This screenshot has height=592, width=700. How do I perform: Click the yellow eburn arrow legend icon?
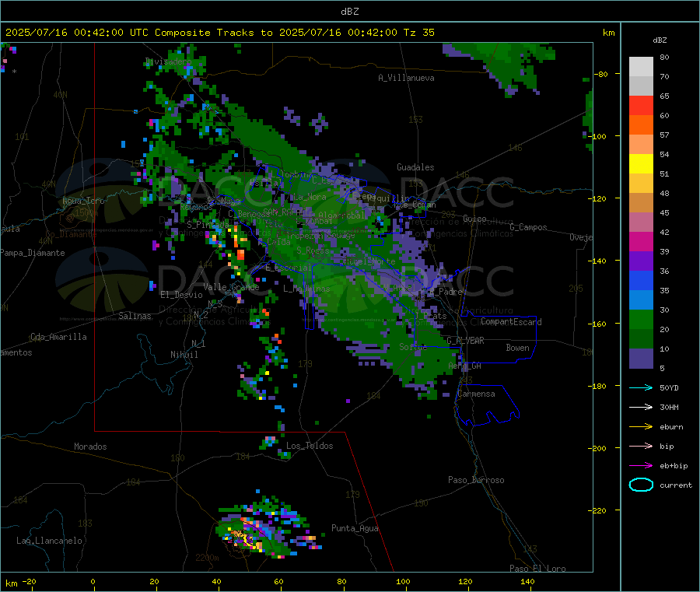[641, 427]
